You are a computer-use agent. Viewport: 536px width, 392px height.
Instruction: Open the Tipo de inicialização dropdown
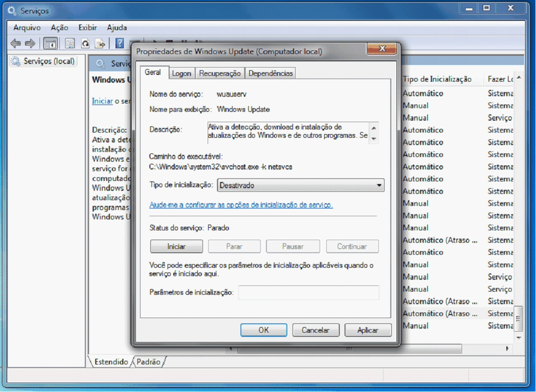click(x=300, y=185)
